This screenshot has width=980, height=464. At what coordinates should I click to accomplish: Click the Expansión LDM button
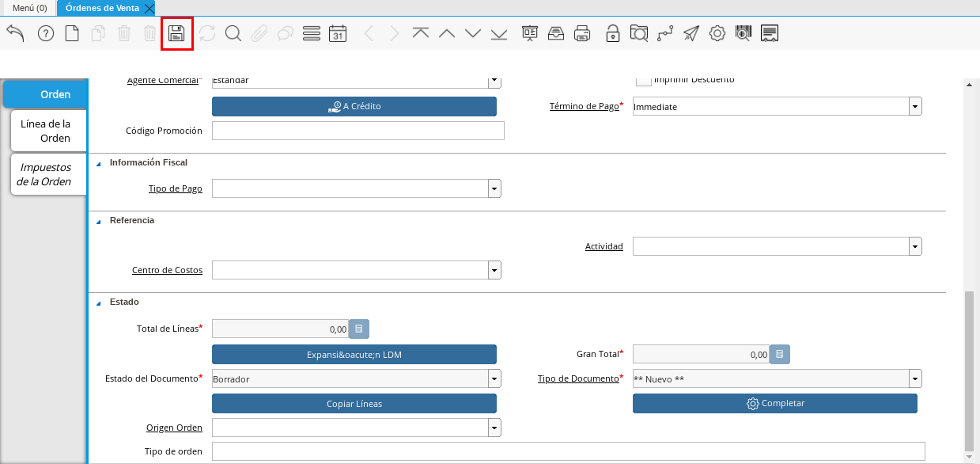pyautogui.click(x=354, y=355)
